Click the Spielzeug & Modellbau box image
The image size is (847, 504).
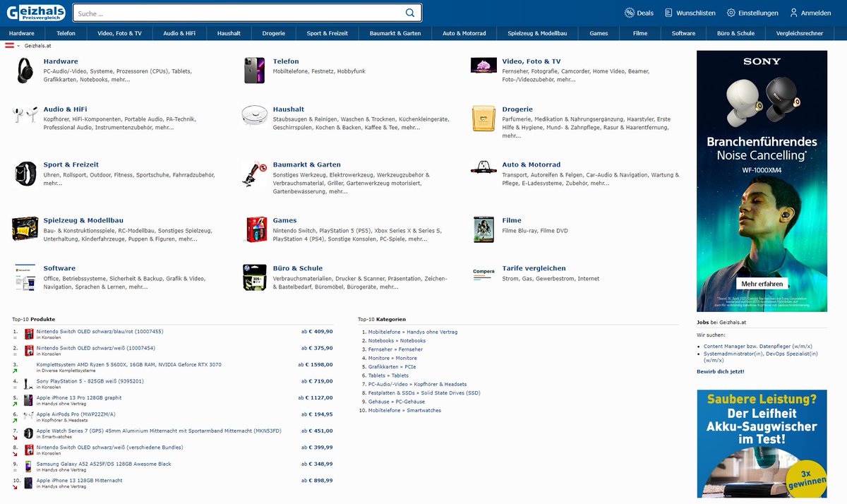pyautogui.click(x=25, y=228)
